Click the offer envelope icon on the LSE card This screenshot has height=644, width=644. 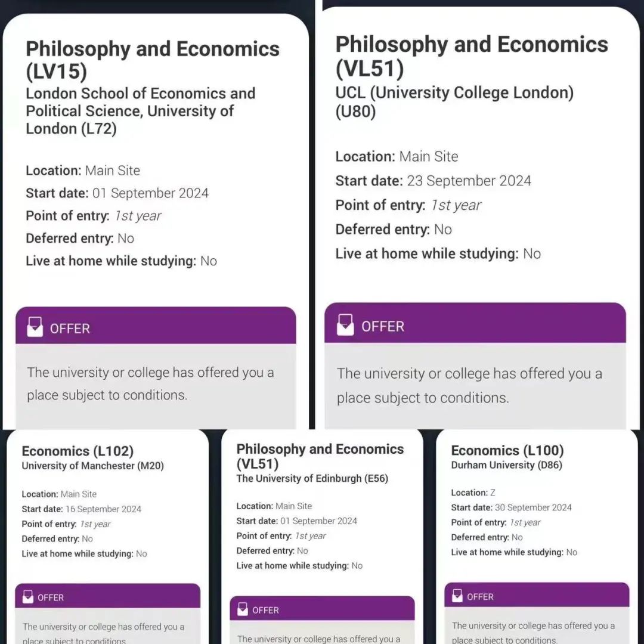[35, 327]
